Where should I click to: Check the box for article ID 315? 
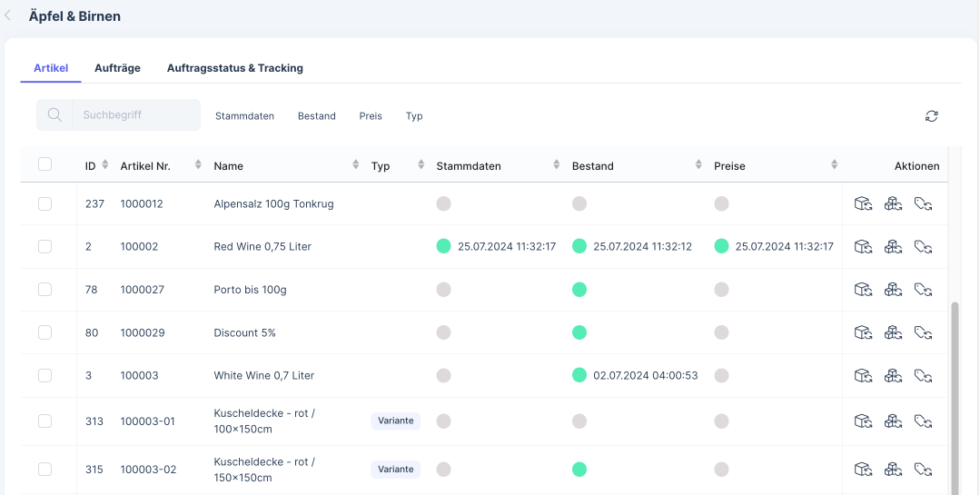point(45,470)
